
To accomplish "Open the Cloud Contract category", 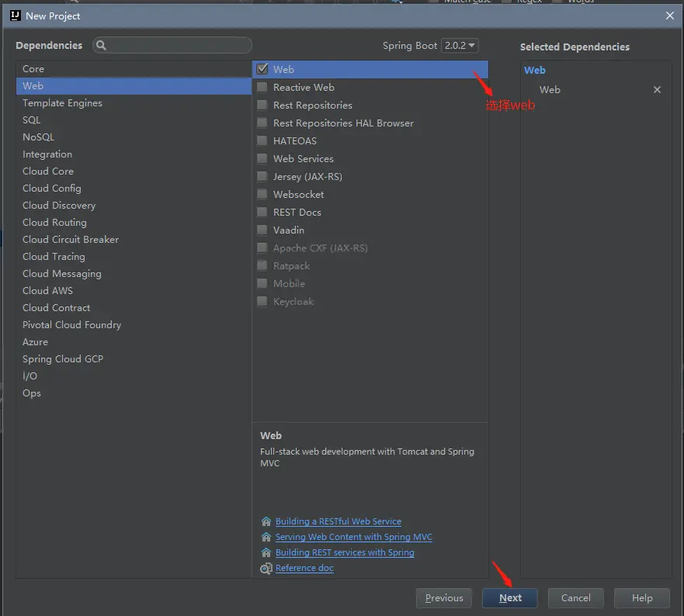I will pyautogui.click(x=134, y=307).
